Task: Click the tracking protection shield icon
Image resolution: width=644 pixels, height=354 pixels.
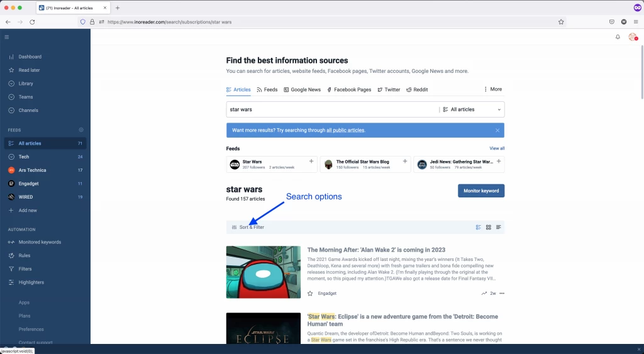Action: 82,22
